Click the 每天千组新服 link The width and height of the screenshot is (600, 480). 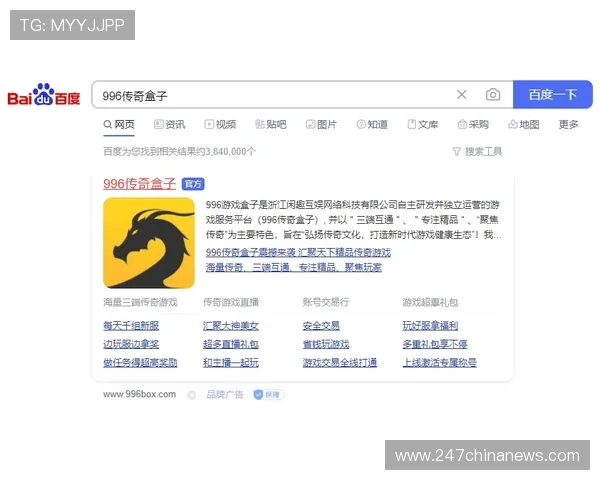(131, 326)
